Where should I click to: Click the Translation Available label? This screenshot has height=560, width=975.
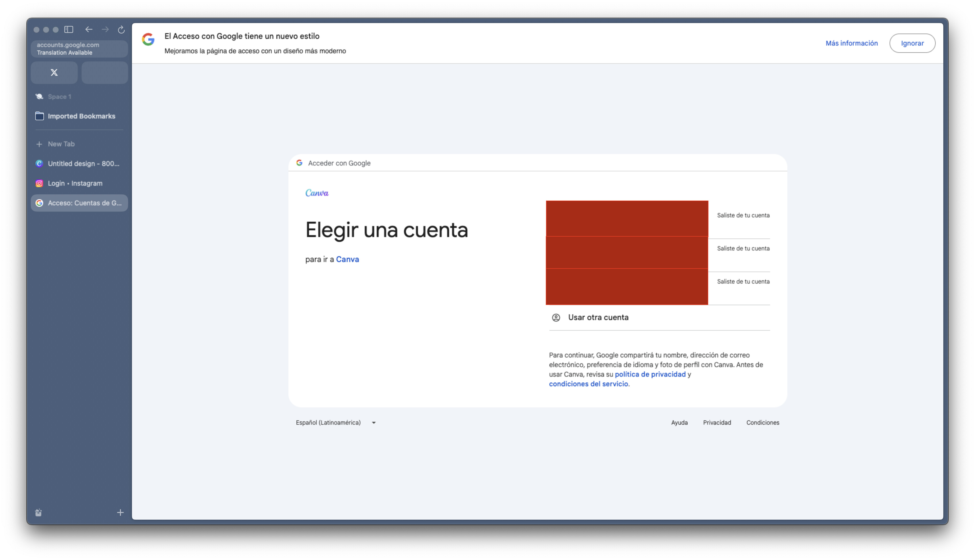65,53
